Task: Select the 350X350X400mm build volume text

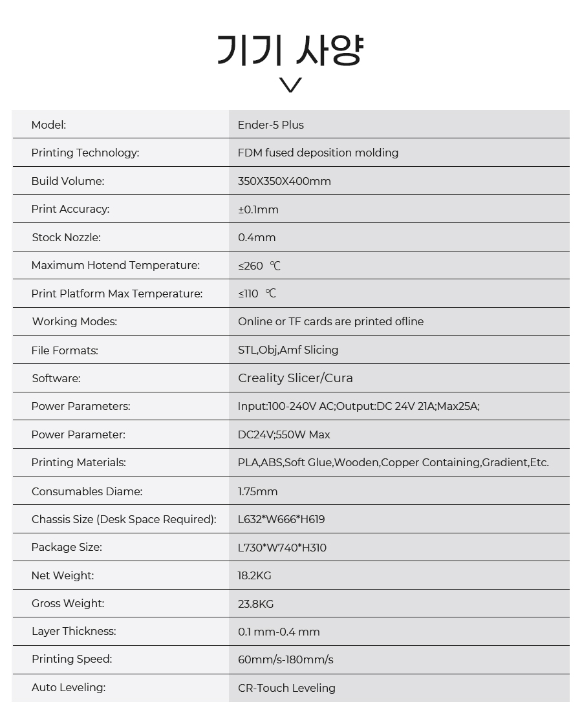Action: click(x=285, y=181)
